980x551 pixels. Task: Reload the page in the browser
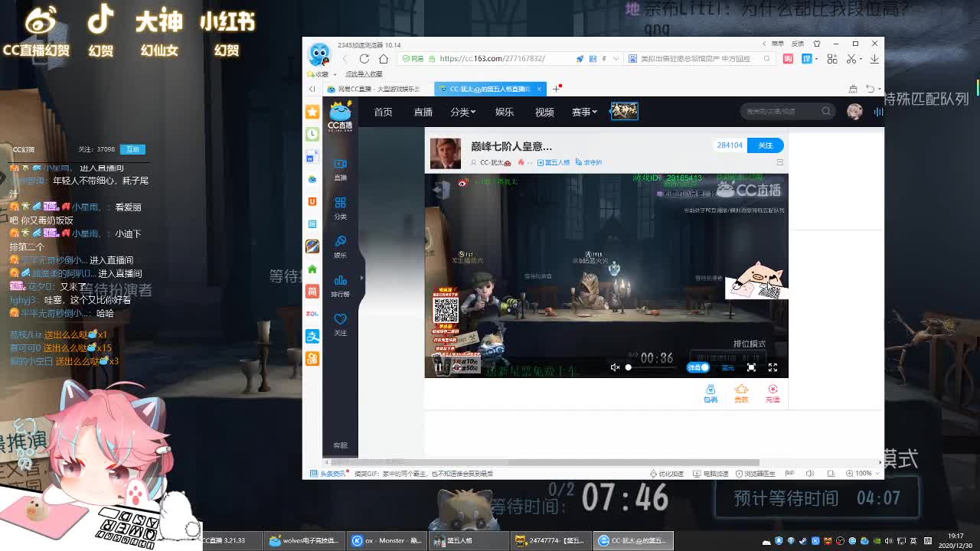[364, 59]
